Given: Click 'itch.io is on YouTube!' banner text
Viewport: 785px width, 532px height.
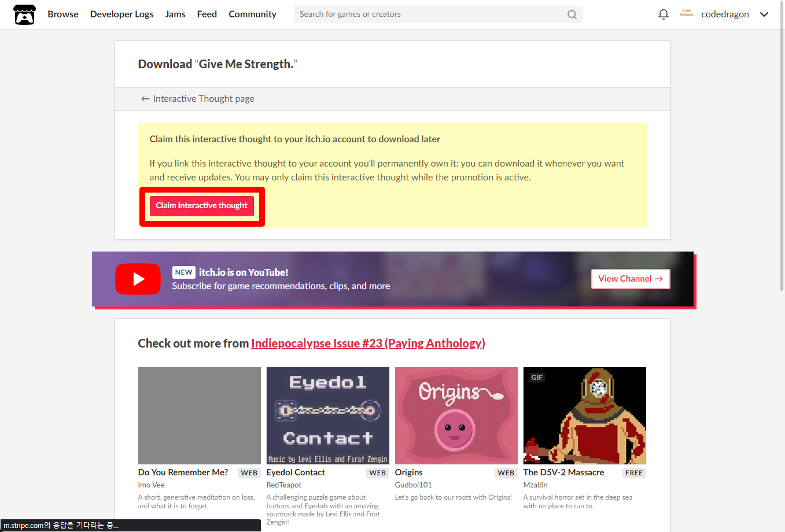Looking at the screenshot, I should (x=244, y=272).
